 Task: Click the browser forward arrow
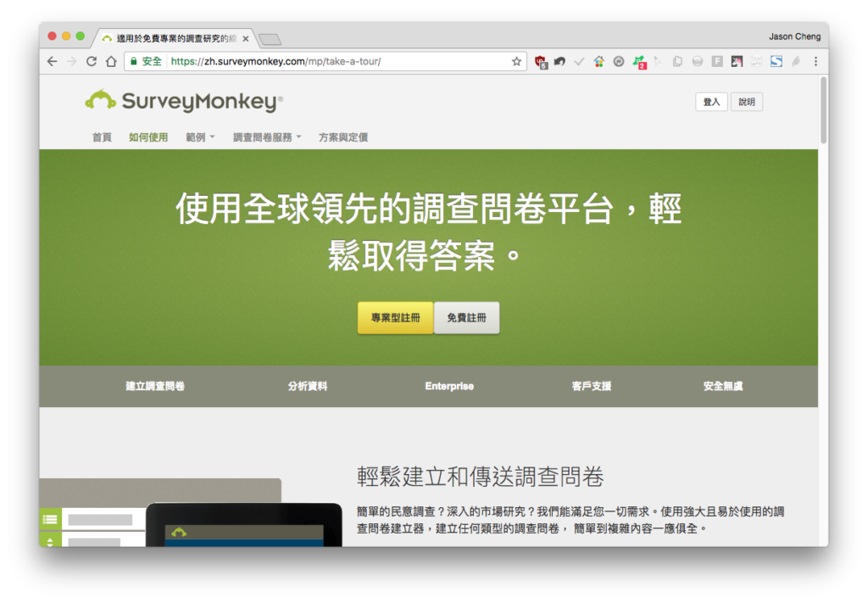pyautogui.click(x=72, y=61)
